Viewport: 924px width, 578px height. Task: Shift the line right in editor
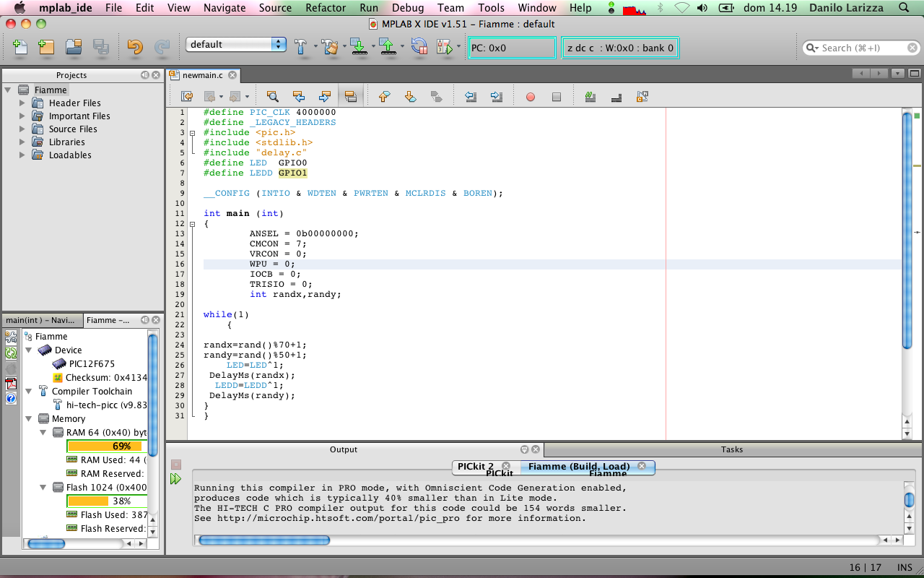click(x=496, y=96)
